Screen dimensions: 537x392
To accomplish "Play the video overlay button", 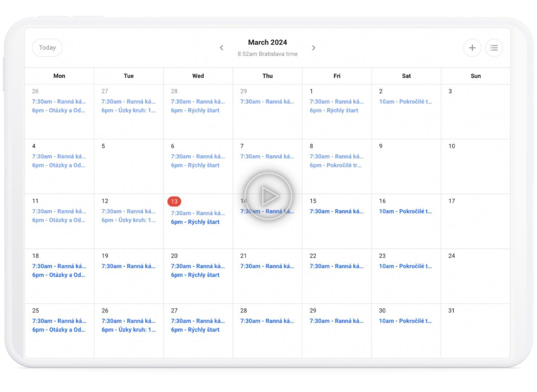I will click(x=268, y=196).
